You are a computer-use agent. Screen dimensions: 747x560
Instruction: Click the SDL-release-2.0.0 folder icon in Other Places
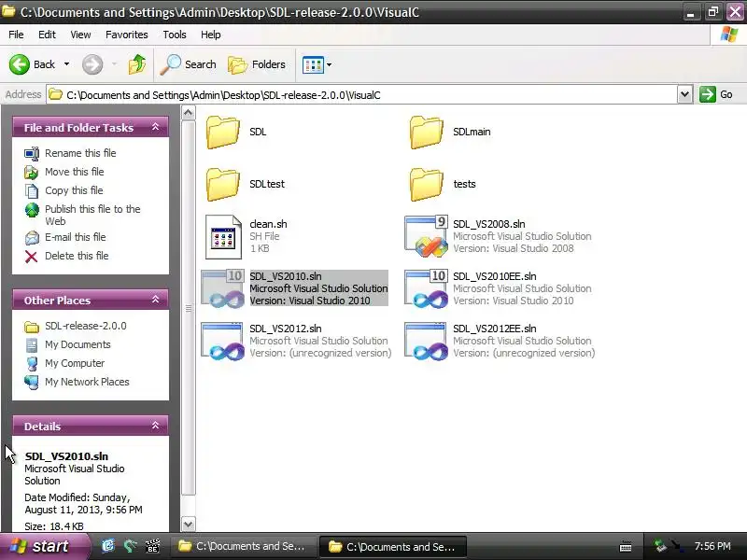point(32,327)
